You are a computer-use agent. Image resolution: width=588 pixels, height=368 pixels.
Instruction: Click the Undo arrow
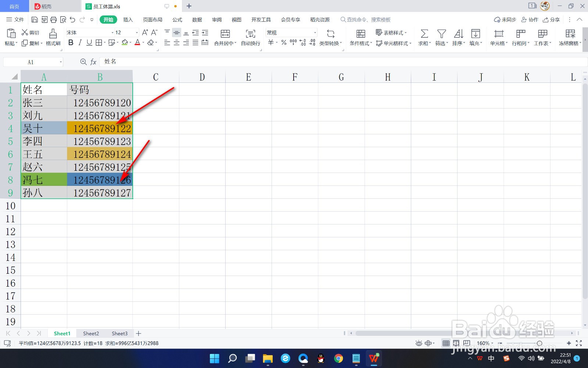click(x=72, y=20)
